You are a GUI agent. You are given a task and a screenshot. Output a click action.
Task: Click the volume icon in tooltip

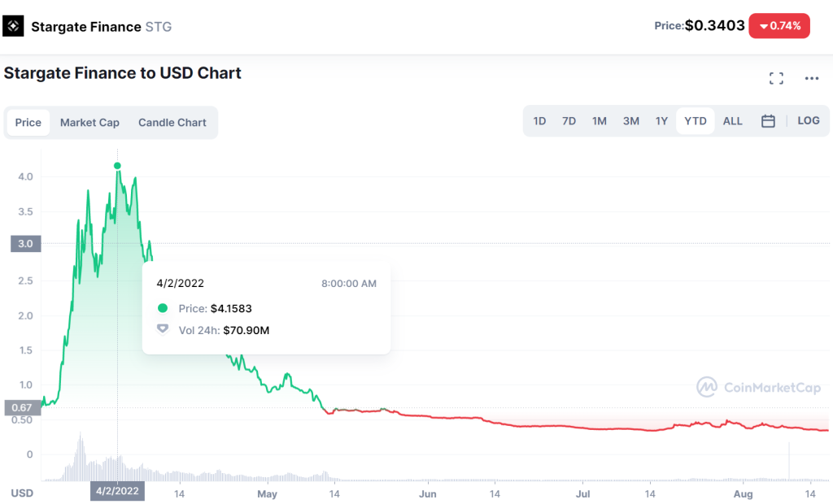[163, 329]
